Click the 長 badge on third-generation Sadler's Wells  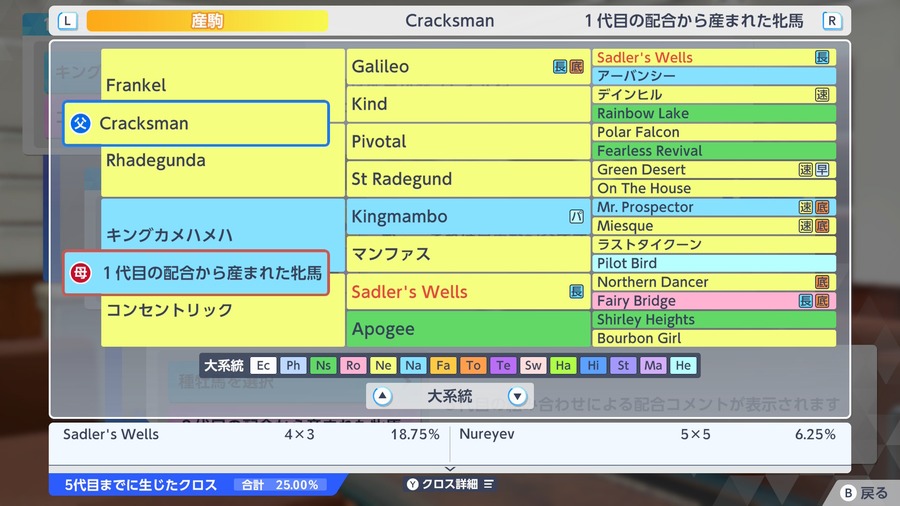(x=822, y=57)
